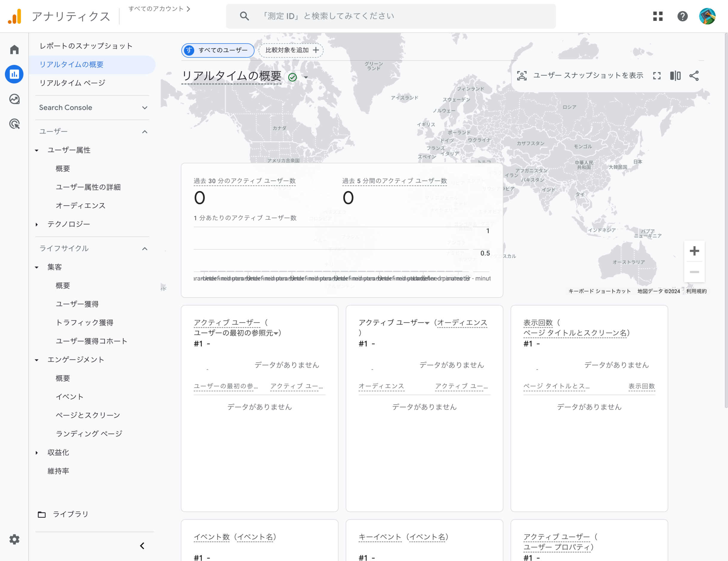Toggle the map zoom in control
This screenshot has height=561, width=728.
(694, 251)
